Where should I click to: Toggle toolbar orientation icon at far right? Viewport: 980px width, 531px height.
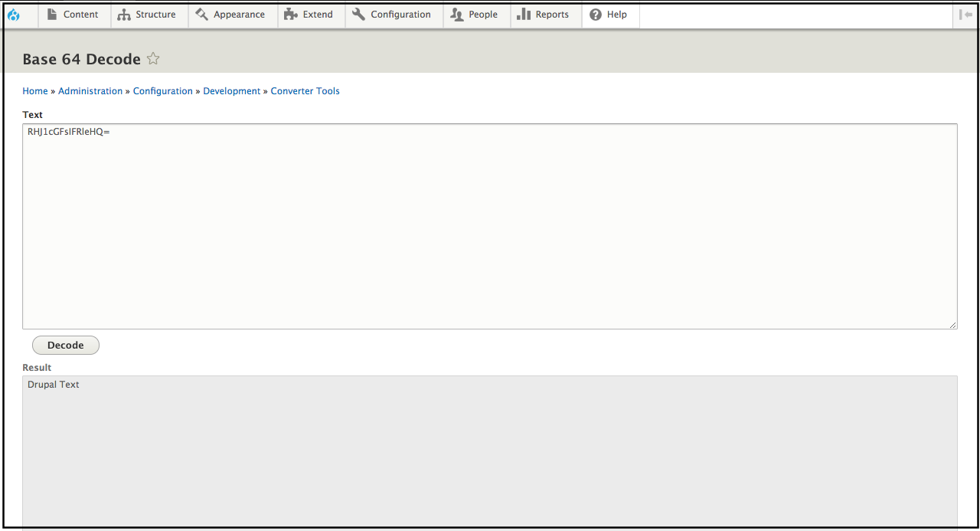(x=965, y=15)
